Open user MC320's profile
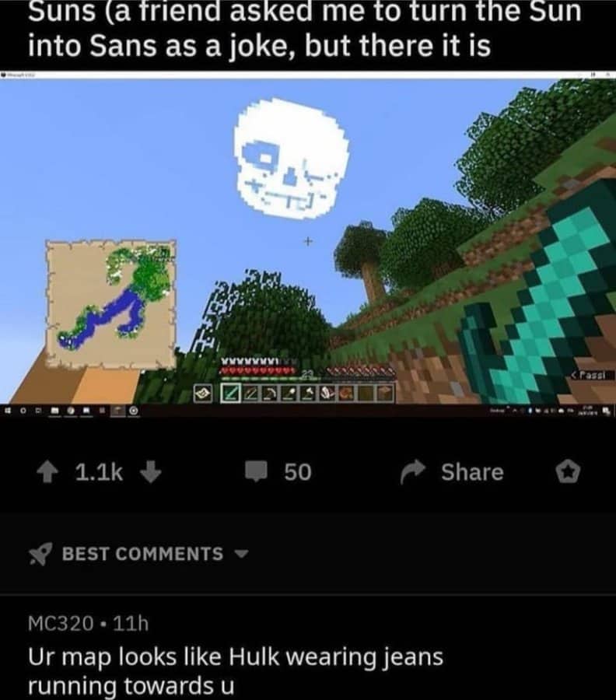This screenshot has height=700, width=616. 61,623
